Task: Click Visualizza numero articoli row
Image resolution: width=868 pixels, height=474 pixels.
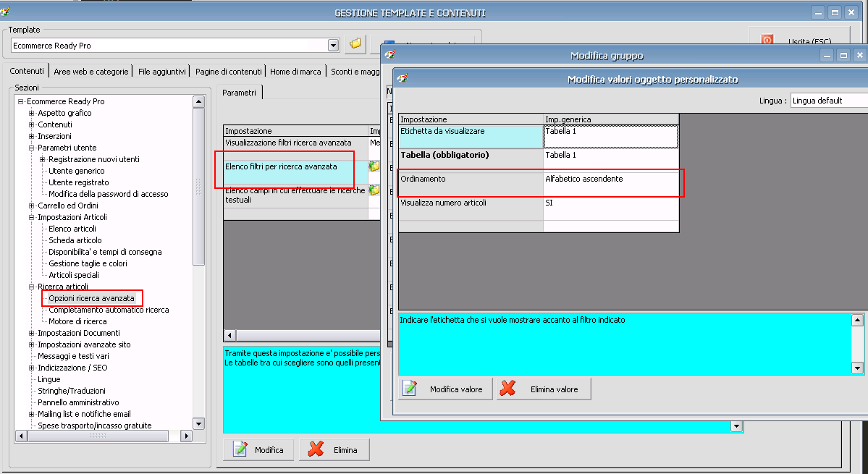Action: click(471, 208)
